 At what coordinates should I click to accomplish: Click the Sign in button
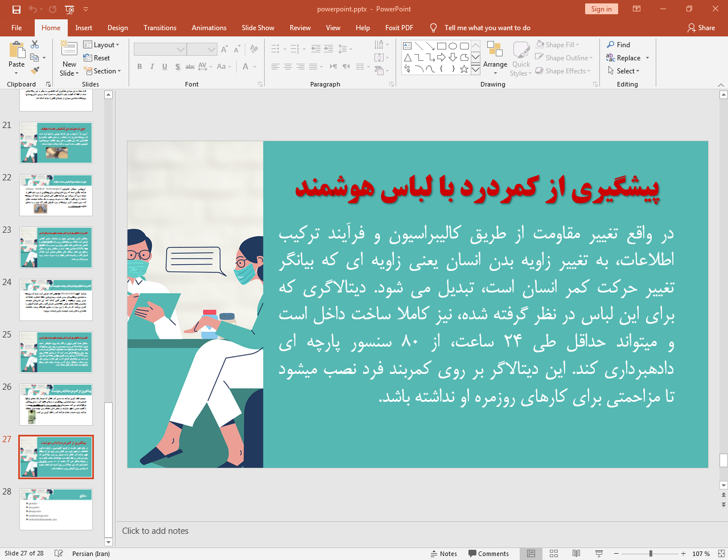[x=601, y=9]
